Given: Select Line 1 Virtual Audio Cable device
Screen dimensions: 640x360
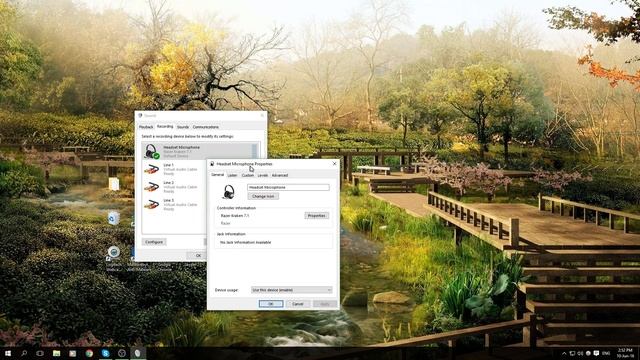Looking at the screenshot, I should pos(174,169).
